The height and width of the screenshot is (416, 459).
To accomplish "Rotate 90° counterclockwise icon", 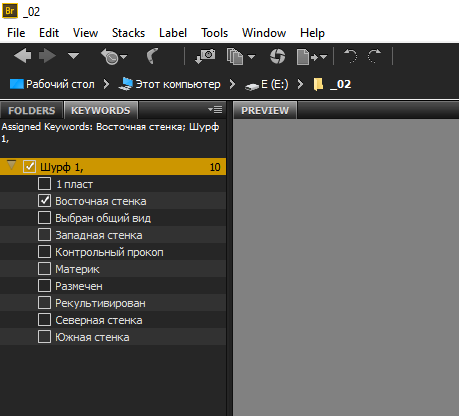I will pyautogui.click(x=350, y=56).
